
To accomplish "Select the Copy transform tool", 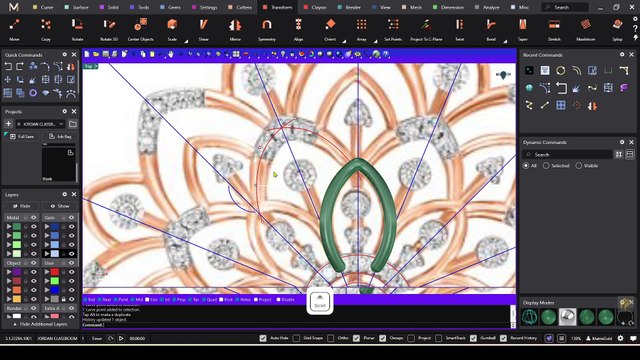I will (x=46, y=29).
